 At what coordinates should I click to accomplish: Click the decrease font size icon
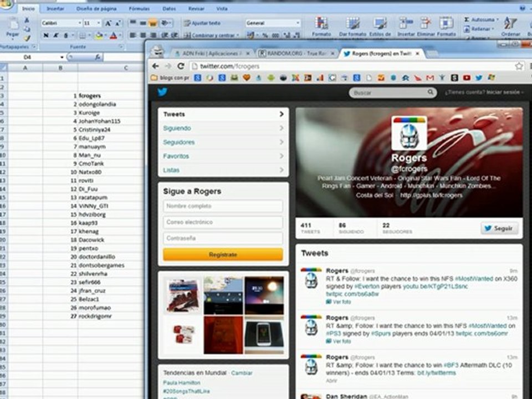[117, 23]
